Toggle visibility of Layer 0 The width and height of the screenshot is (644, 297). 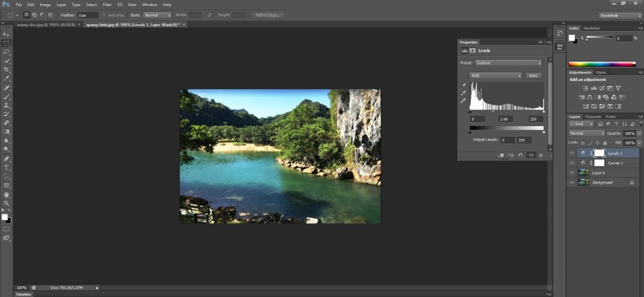[x=572, y=173]
